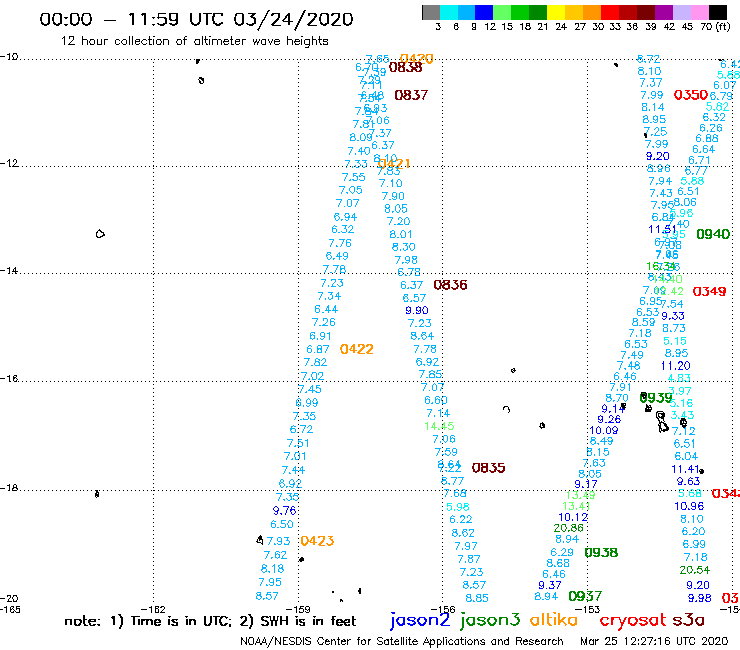Click the latitude axis label '-18'

click(x=9, y=487)
